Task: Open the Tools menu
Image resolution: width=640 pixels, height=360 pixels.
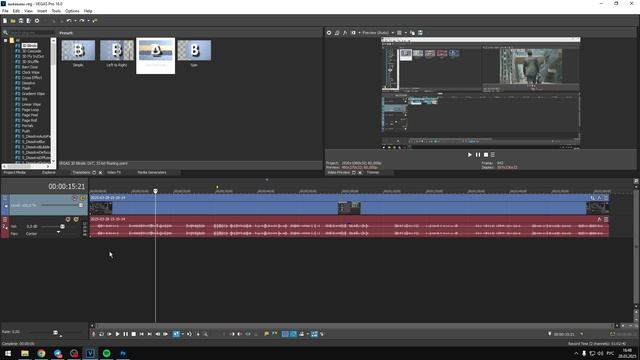Action: pos(56,11)
